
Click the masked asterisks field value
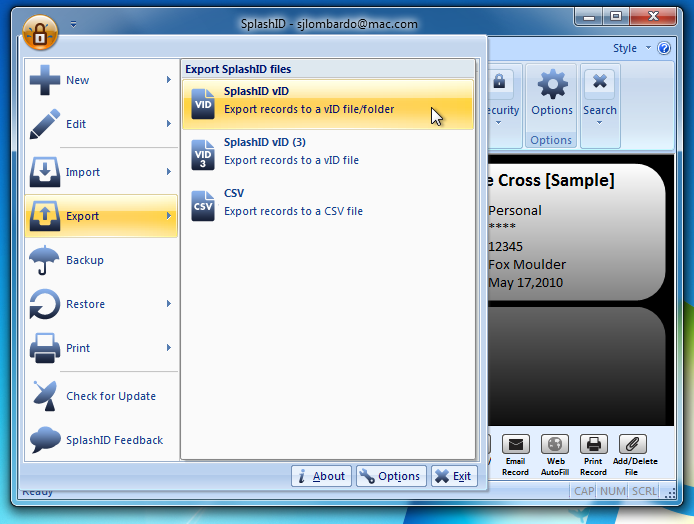[502, 227]
